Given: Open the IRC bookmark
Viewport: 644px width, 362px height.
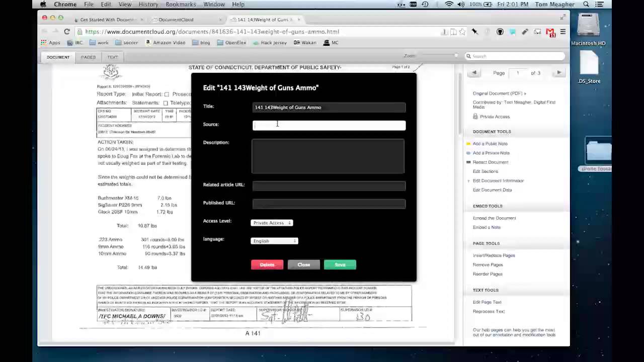Looking at the screenshot, I should click(75, 43).
